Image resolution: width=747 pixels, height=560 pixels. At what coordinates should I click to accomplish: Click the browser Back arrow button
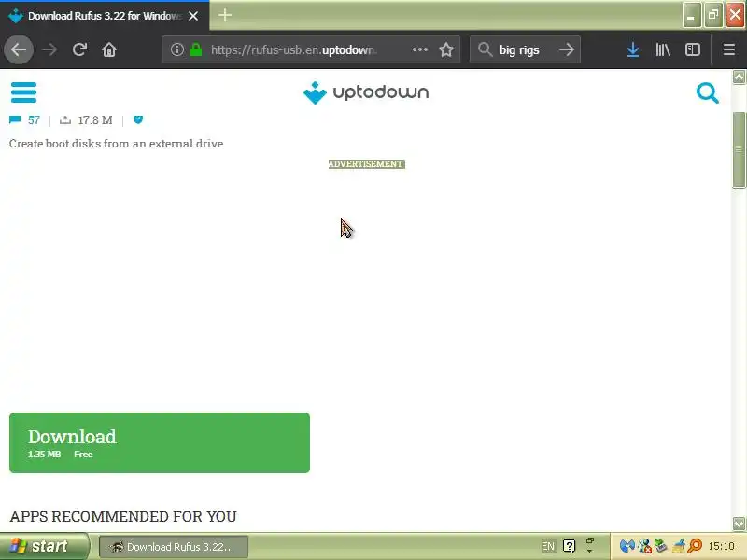(19, 49)
